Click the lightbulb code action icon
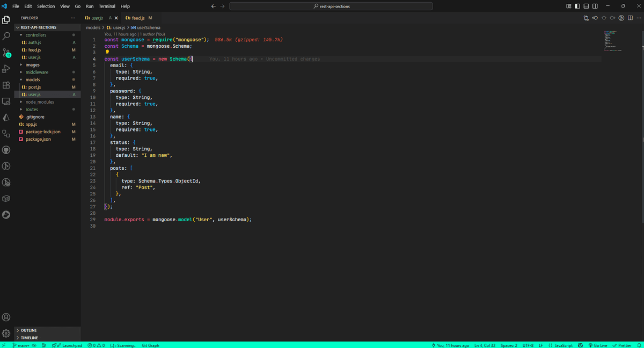Image resolution: width=644 pixels, height=348 pixels. pyautogui.click(x=107, y=52)
